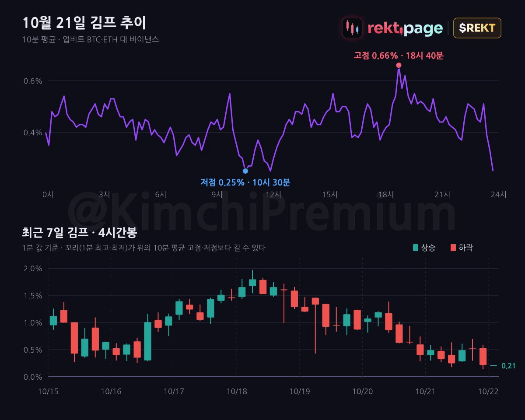Click the 3시 x-axis label

point(105,195)
